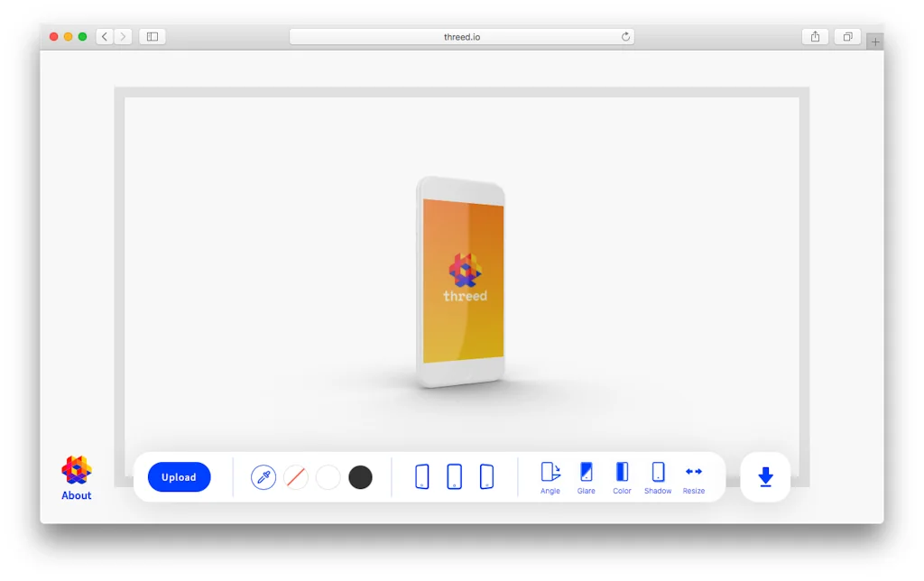Screen dimensions: 924x581
Task: Enable the Glare effect
Action: [586, 476]
